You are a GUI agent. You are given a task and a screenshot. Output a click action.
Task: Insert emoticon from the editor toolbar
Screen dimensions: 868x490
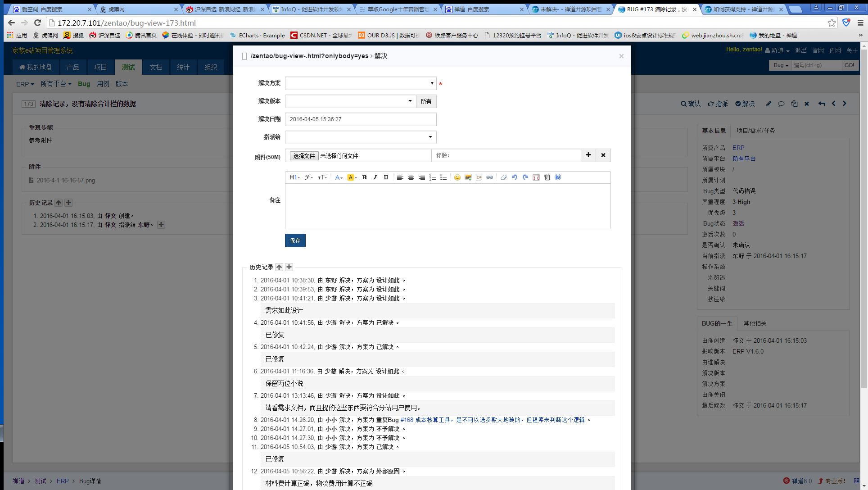[x=457, y=177]
